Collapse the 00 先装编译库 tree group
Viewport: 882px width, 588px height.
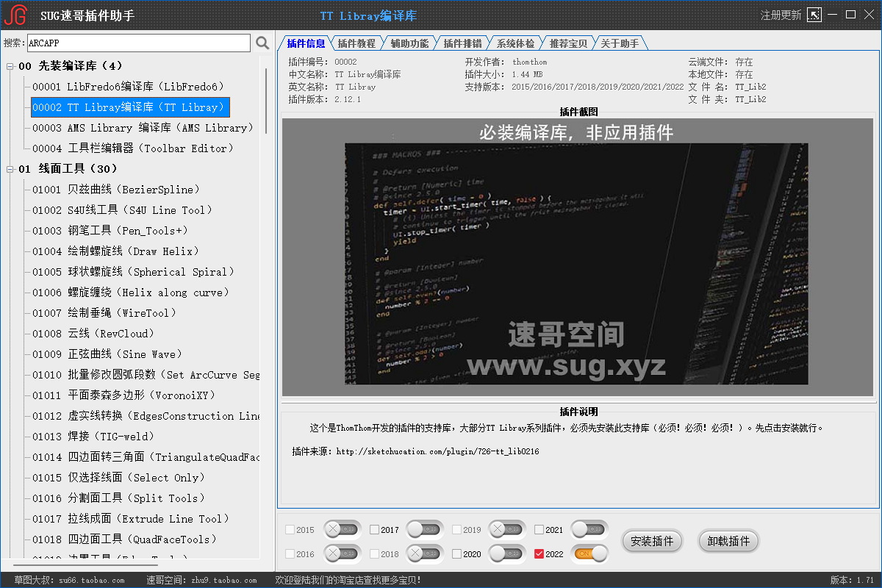coord(10,66)
